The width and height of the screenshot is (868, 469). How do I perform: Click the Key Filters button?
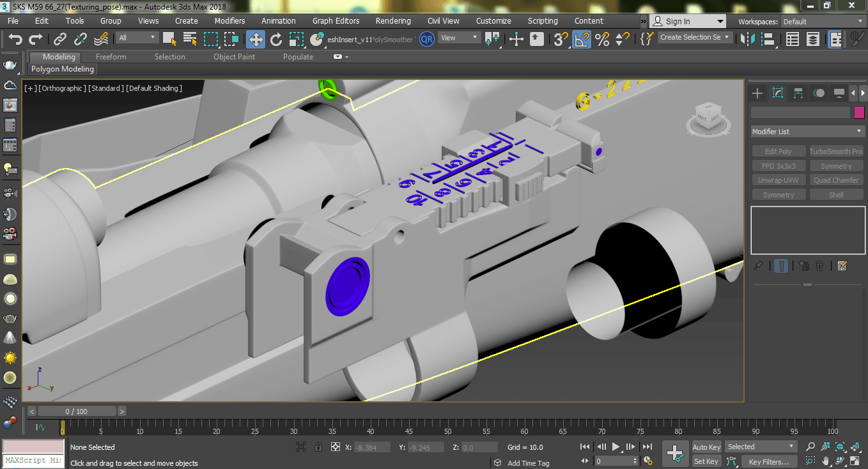769,462
